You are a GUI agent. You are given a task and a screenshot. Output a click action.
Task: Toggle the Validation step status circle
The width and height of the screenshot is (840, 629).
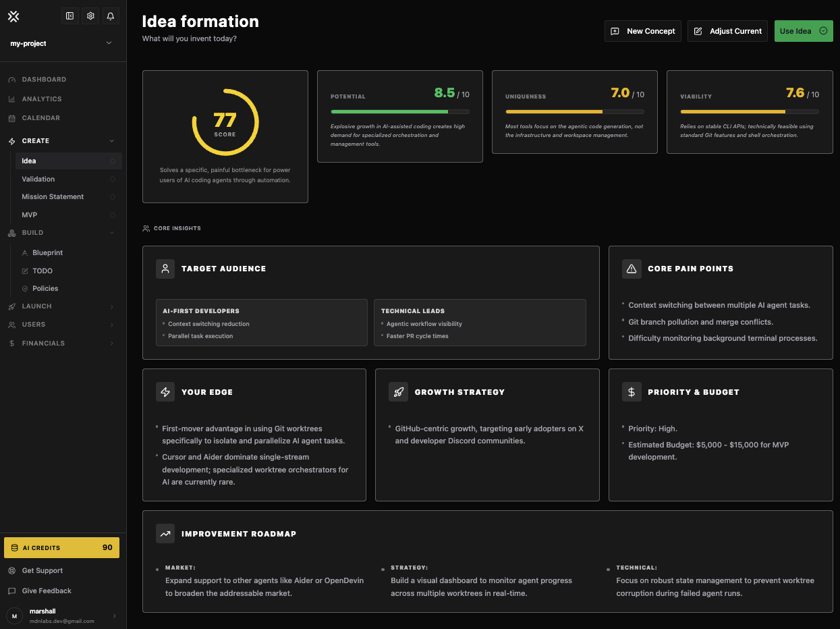(112, 180)
